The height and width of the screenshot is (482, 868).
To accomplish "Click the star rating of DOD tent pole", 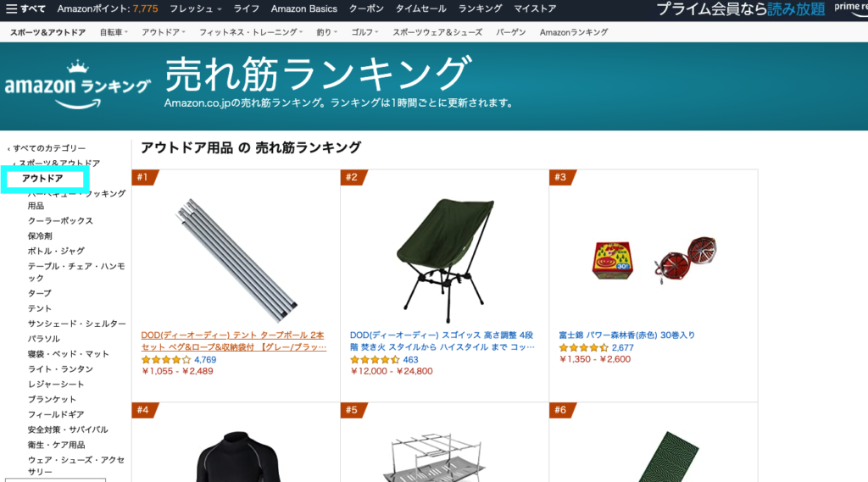I will click(x=166, y=360).
